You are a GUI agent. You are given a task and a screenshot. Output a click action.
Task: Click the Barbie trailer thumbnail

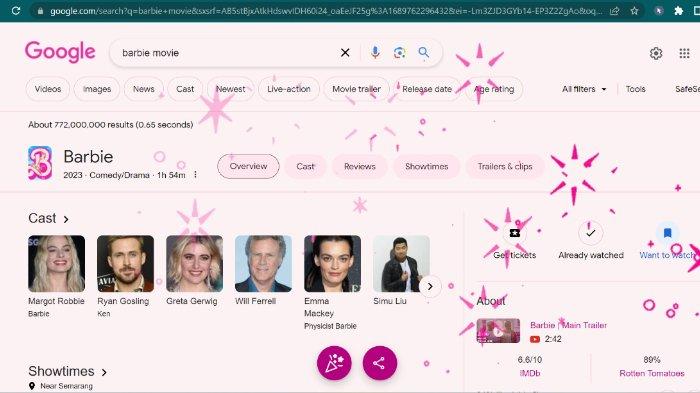coord(498,330)
